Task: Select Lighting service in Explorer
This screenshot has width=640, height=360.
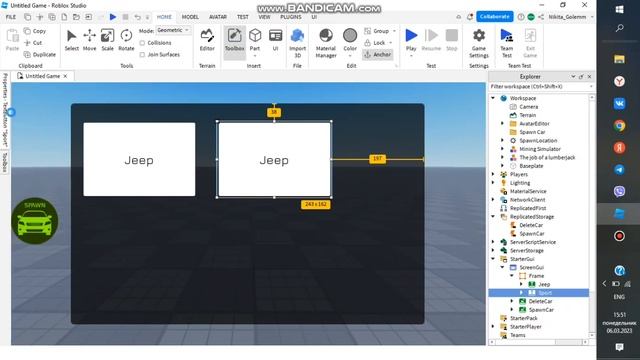Action: tap(520, 183)
